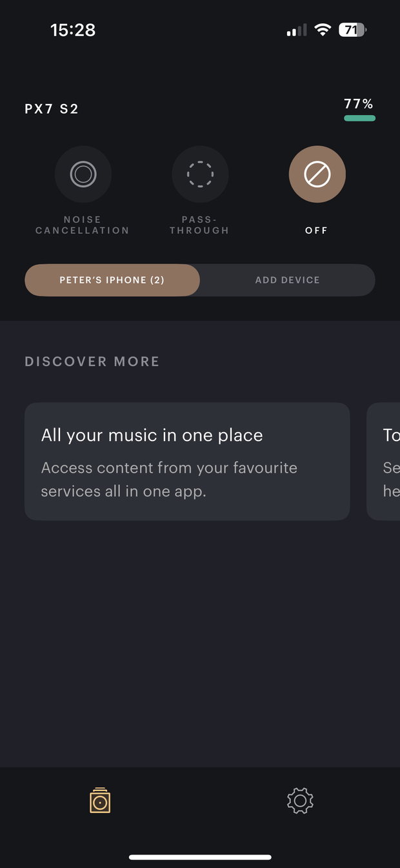Tap the green headphone battery level bar

coord(359,118)
